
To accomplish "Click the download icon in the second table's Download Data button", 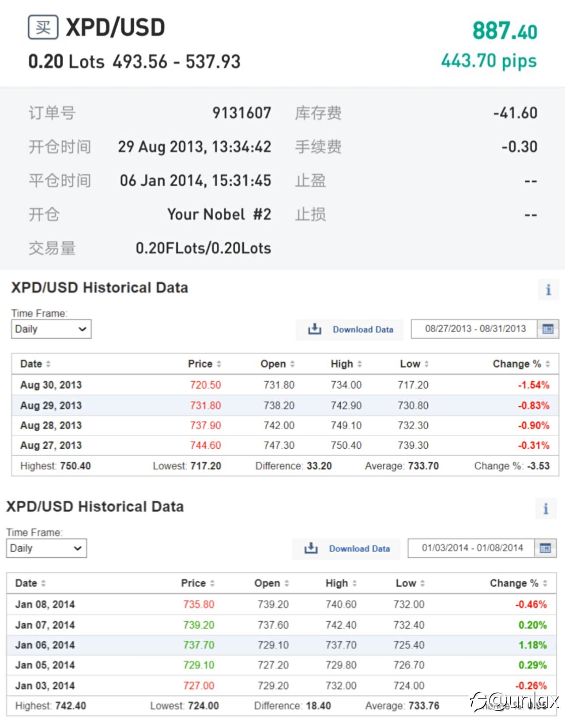I will point(311,548).
